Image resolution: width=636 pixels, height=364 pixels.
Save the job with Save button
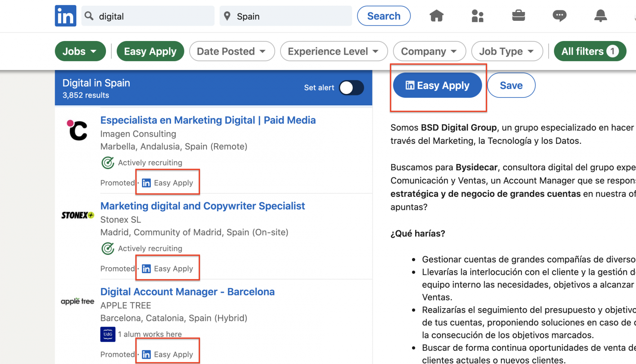click(x=511, y=85)
